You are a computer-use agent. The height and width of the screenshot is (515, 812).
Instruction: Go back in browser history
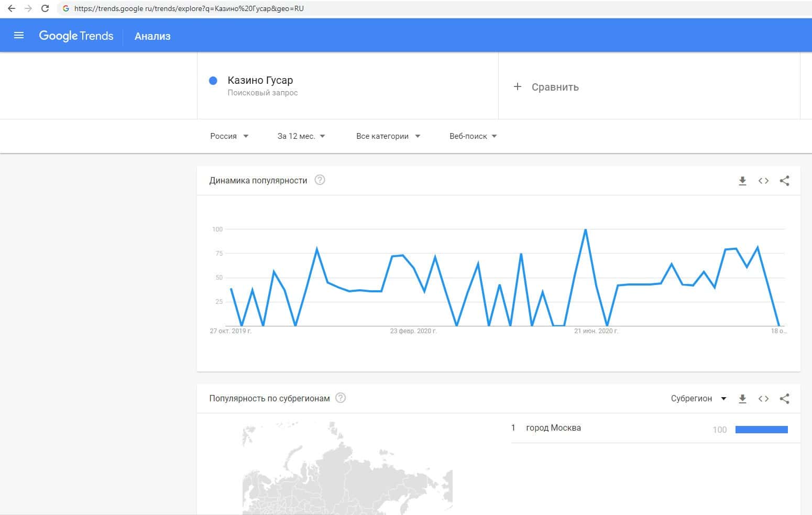12,8
